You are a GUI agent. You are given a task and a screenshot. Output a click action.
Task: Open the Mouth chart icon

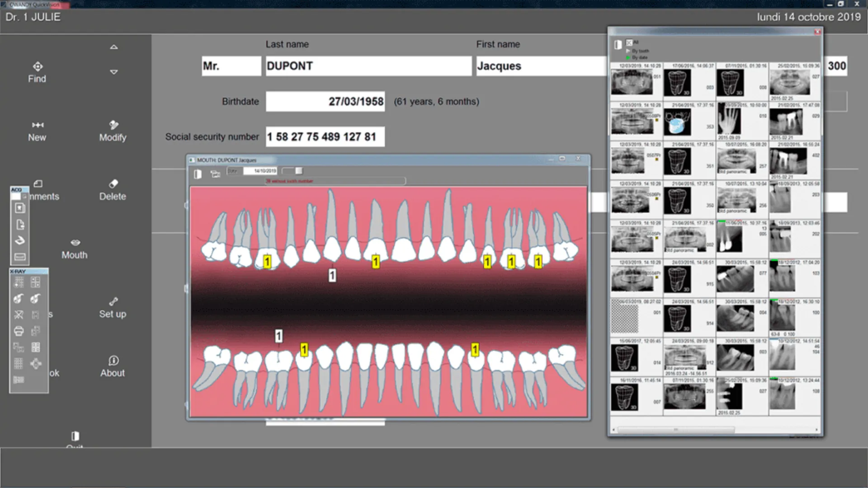click(75, 243)
